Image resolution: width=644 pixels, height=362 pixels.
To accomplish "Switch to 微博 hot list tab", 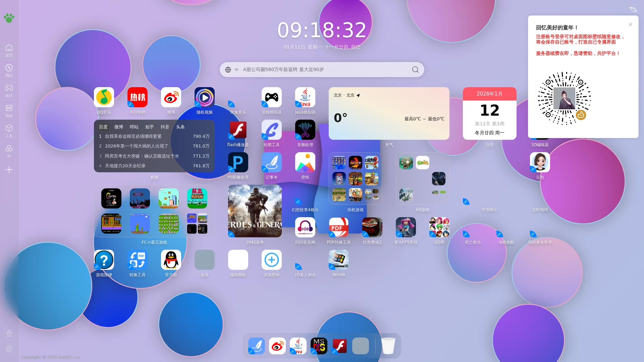I will [x=118, y=127].
